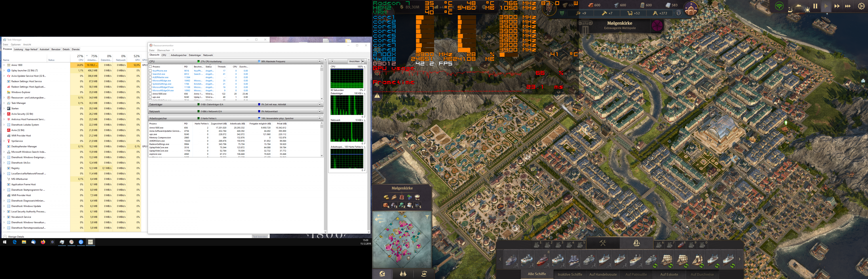Collapse the CPU section in Ressourcenmonitor
This screenshot has height=279, width=868.
click(x=320, y=61)
